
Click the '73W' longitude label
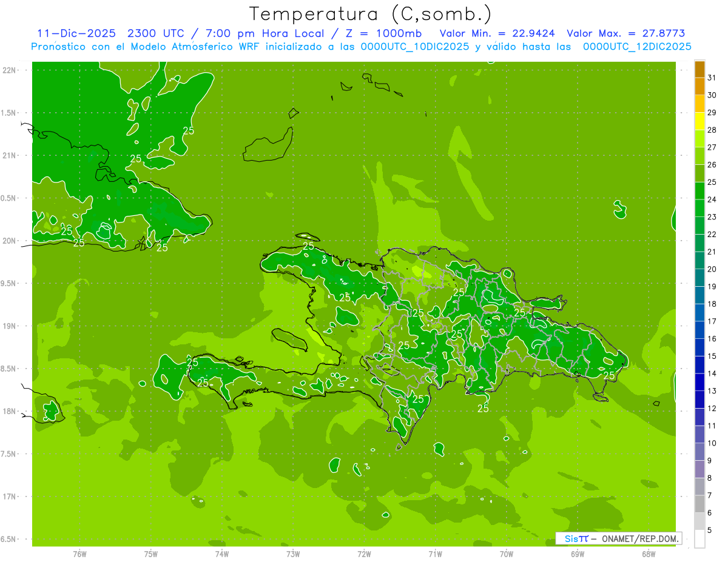pyautogui.click(x=293, y=554)
